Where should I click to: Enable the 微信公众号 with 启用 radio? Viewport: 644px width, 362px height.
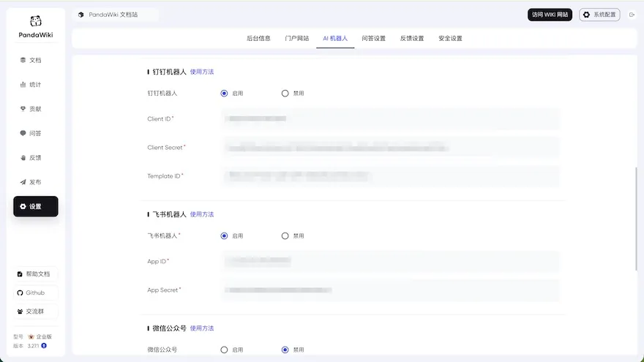point(224,350)
